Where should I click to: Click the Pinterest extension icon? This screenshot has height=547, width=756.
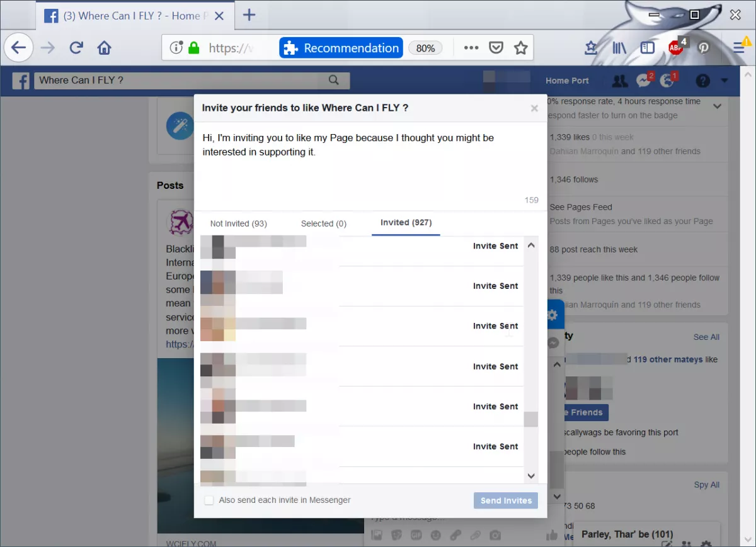pyautogui.click(x=704, y=48)
